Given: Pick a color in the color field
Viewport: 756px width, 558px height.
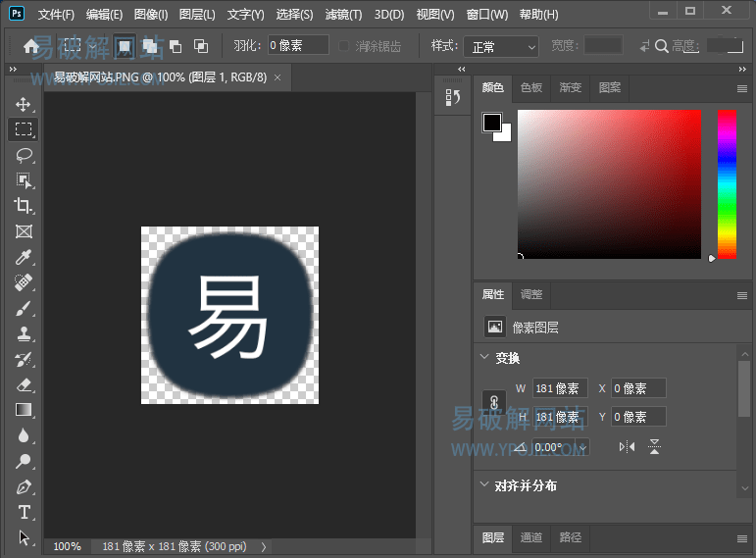Looking at the screenshot, I should 609,184.
